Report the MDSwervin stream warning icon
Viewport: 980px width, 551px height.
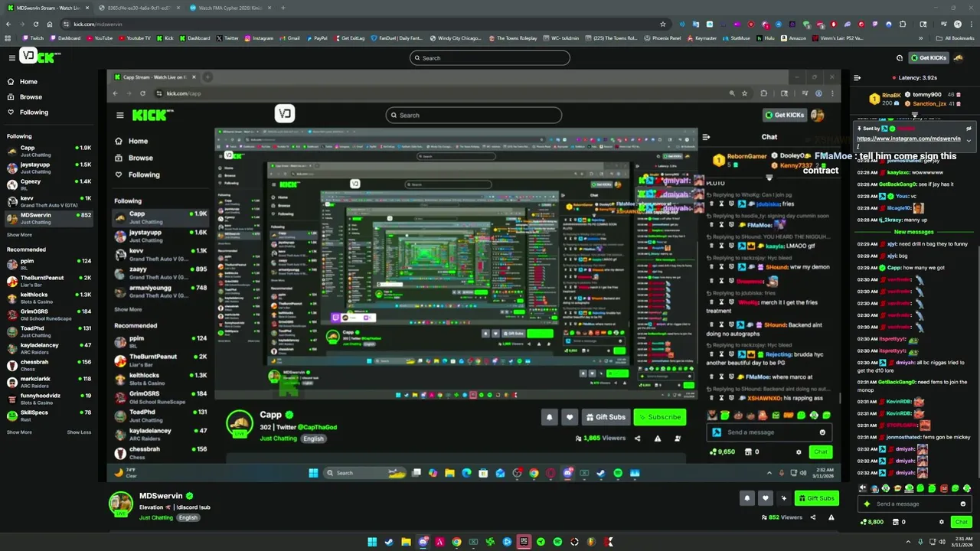(831, 517)
